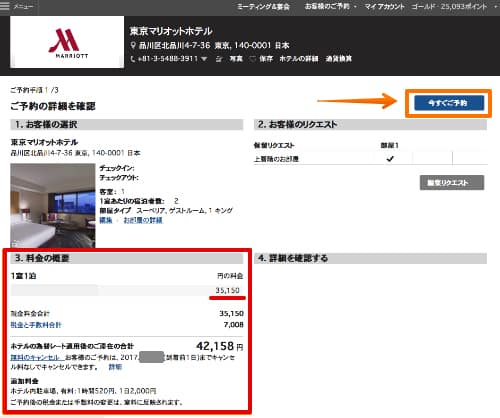Viewport: 500px width, 418px height.
Task: Toggle the 上層階のお部屋 checkmark for 部屋1
Action: pos(390,159)
